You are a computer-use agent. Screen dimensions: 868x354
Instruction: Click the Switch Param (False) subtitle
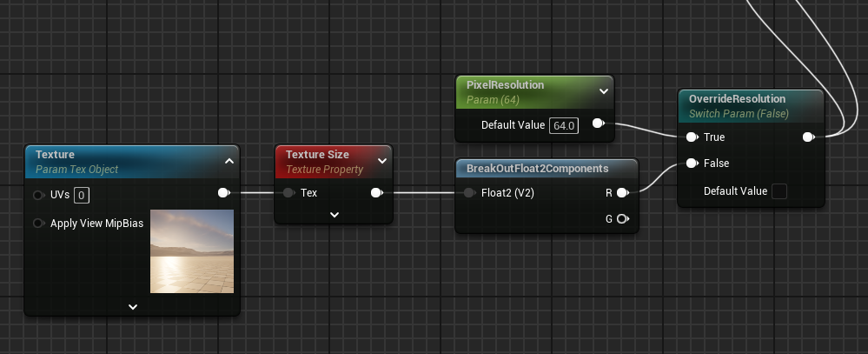(x=739, y=114)
